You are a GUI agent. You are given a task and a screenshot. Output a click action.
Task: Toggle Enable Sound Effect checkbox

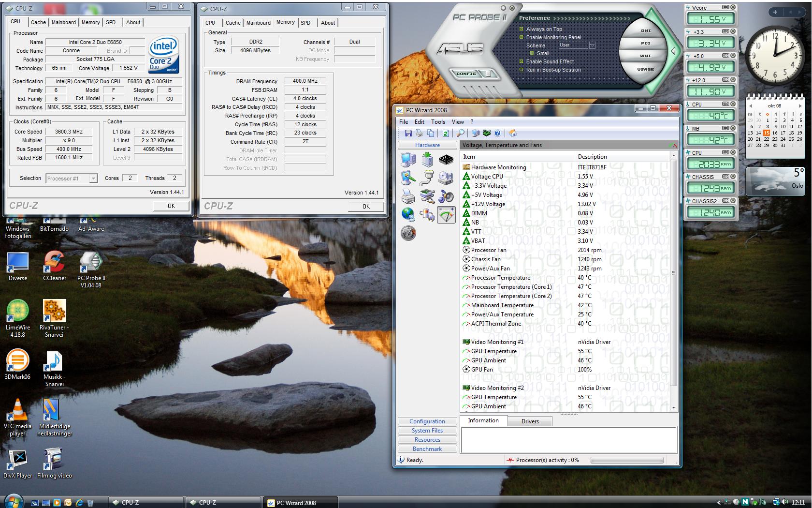522,61
